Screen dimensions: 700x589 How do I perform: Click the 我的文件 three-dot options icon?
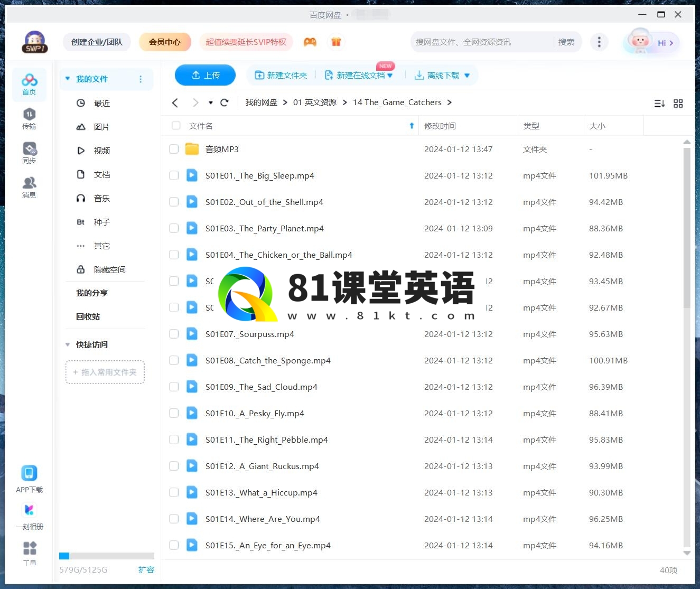(141, 79)
